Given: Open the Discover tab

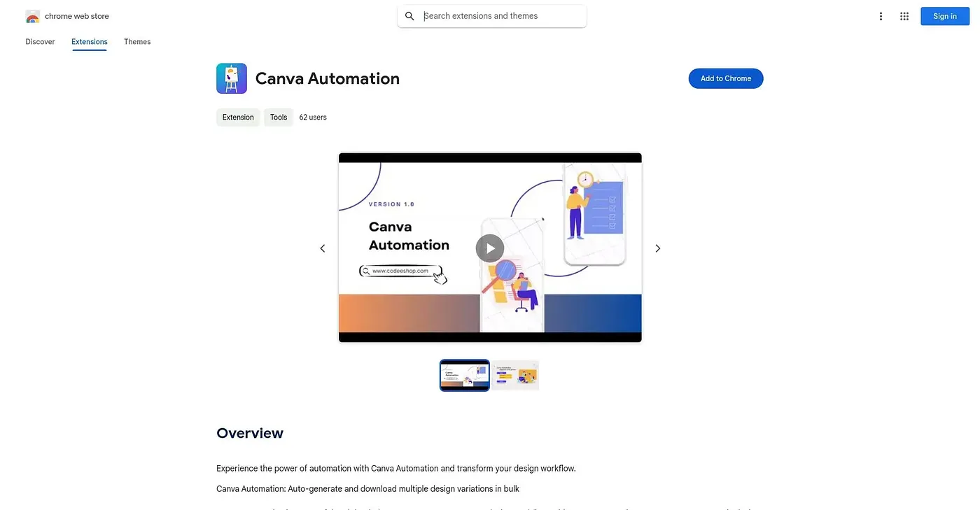Looking at the screenshot, I should tap(40, 42).
